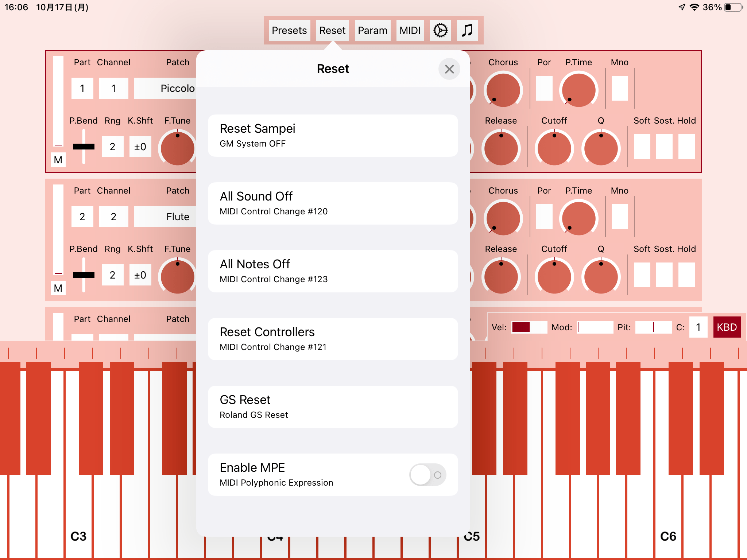Click Part 1 Cutoff knob

(554, 148)
